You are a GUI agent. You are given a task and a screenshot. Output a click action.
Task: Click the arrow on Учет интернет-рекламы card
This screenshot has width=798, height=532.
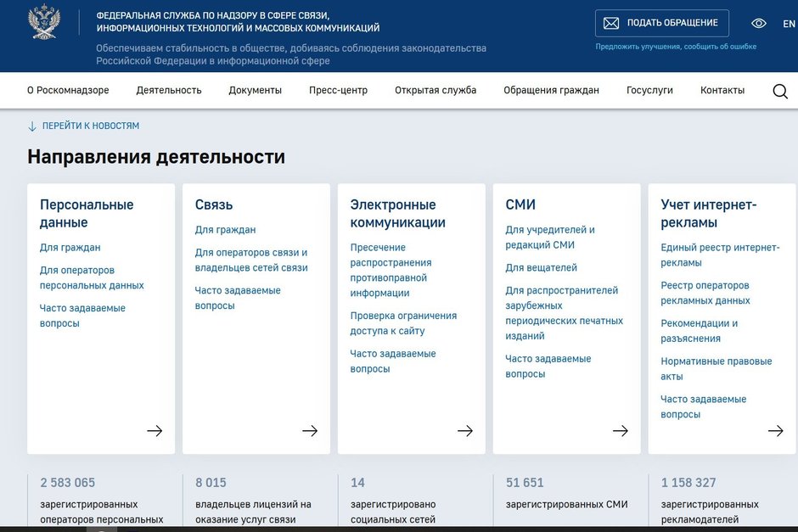click(776, 431)
